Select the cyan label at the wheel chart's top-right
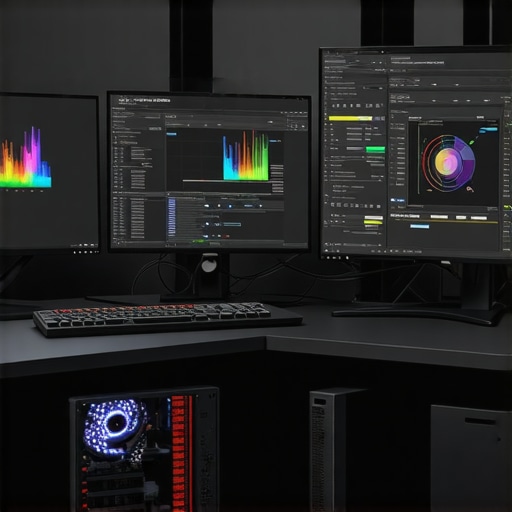This screenshot has height=512, width=512. pyautogui.click(x=489, y=130)
